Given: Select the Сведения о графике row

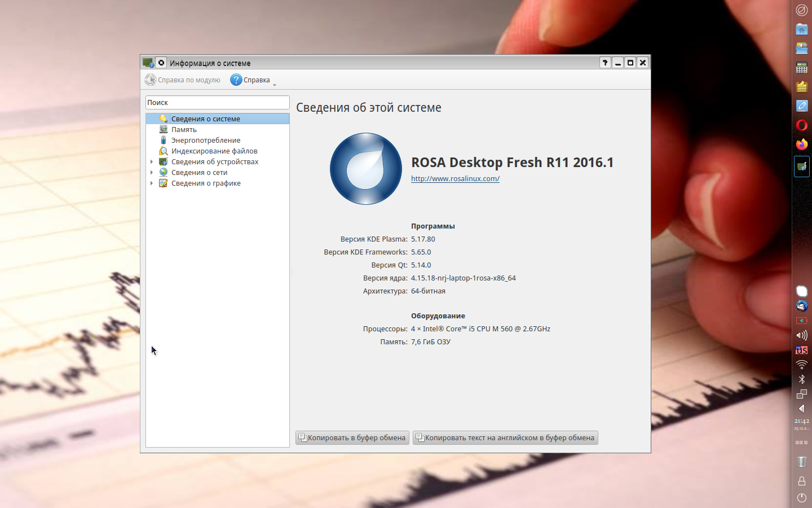Looking at the screenshot, I should click(218, 183).
